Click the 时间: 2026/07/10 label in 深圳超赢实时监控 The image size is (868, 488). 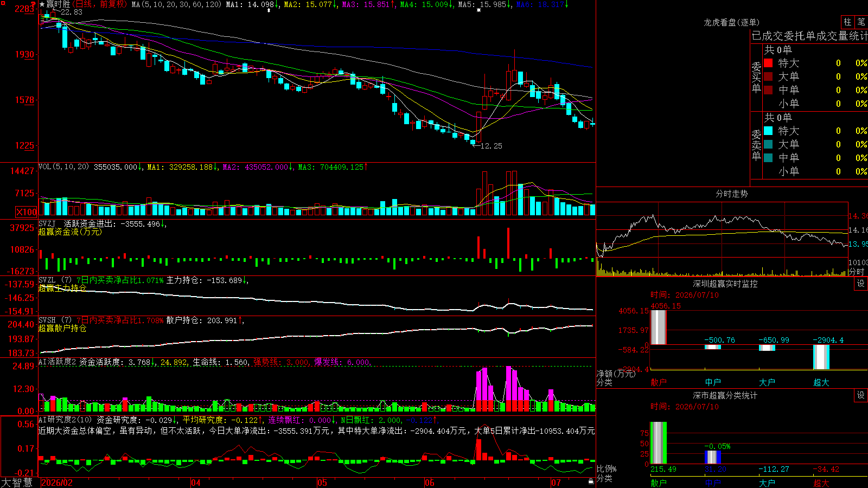(685, 295)
